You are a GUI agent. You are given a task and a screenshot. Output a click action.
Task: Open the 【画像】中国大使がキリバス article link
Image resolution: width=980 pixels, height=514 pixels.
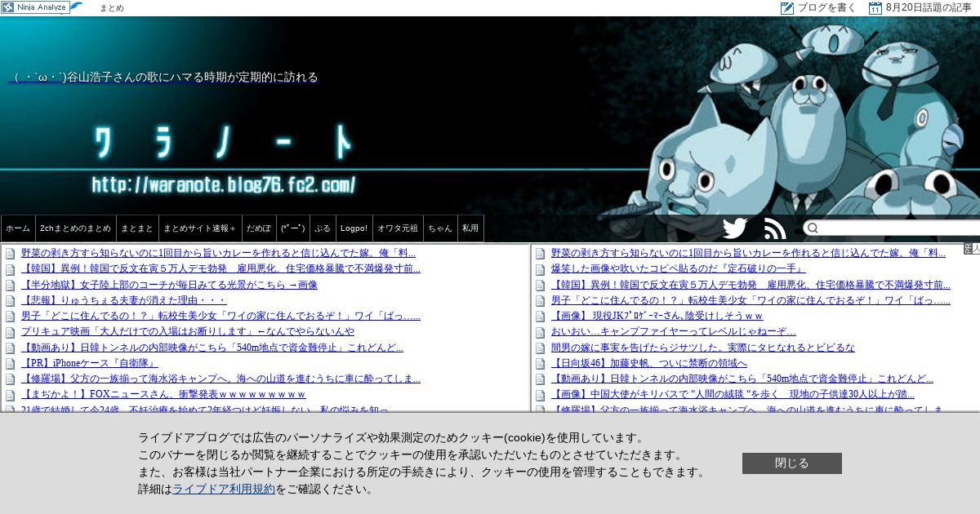pyautogui.click(x=733, y=394)
